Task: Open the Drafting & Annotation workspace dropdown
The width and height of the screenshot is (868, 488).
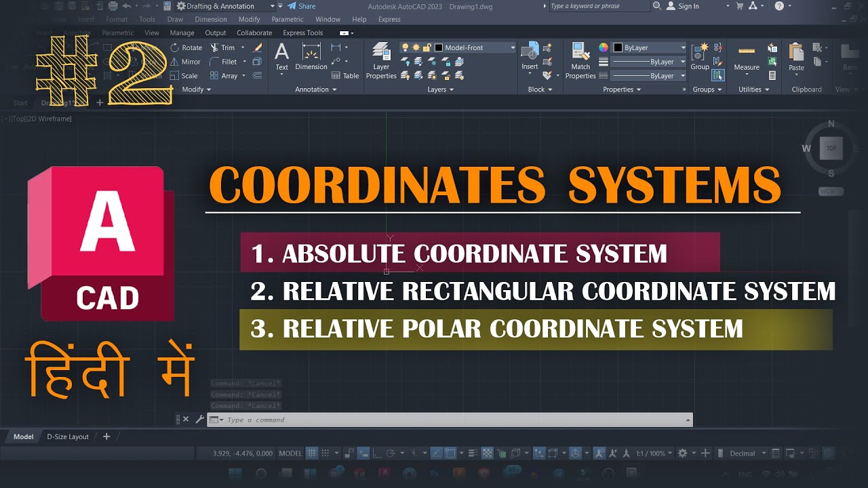Action: click(x=225, y=6)
